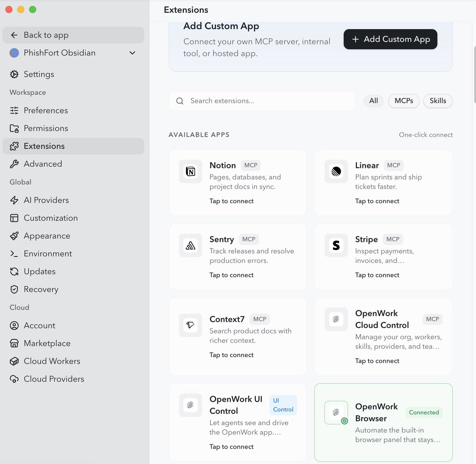Tap to connect Stripe
The width and height of the screenshot is (476, 464).
(377, 275)
